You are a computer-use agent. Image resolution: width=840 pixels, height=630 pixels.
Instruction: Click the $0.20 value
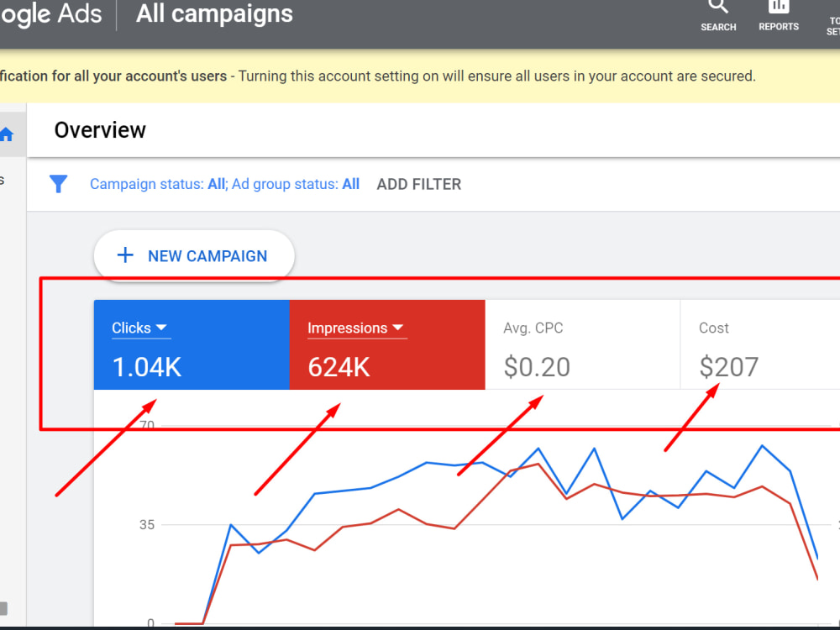[x=537, y=368]
